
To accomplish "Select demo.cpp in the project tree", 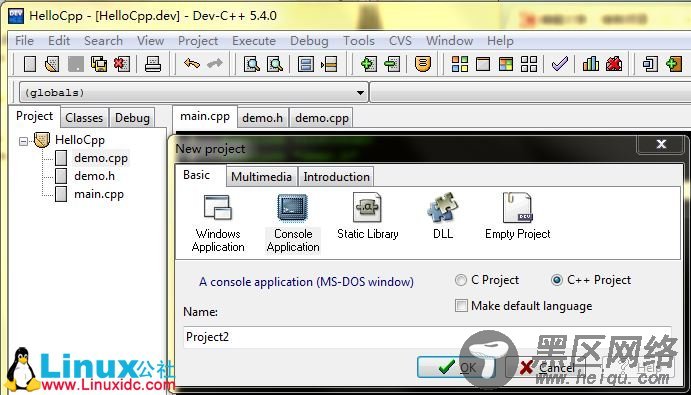I will pyautogui.click(x=100, y=158).
